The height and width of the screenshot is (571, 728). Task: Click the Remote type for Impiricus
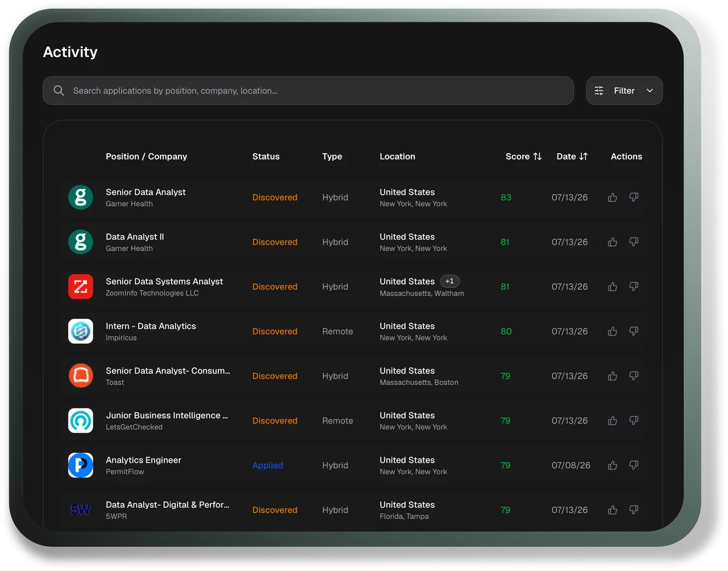click(337, 331)
